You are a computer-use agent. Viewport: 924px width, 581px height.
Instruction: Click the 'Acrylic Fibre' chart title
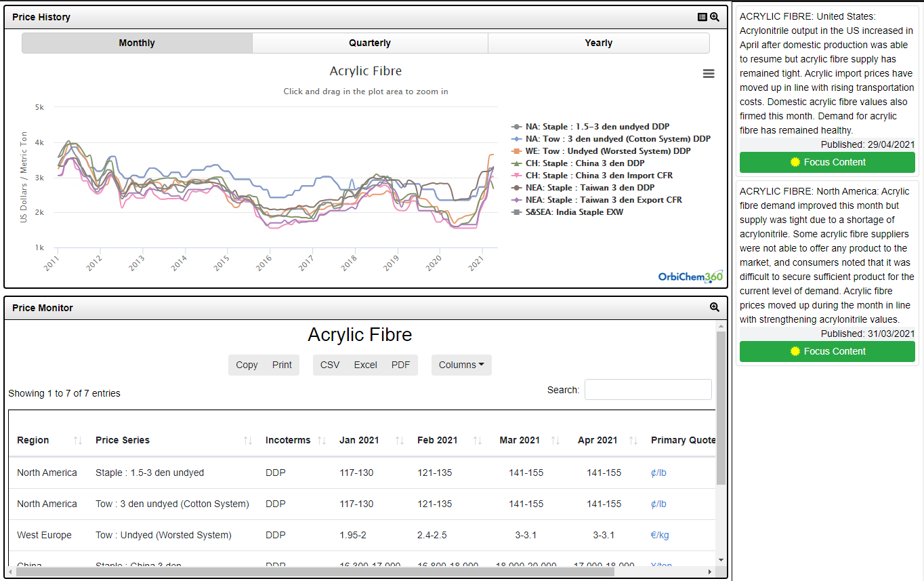click(x=366, y=71)
